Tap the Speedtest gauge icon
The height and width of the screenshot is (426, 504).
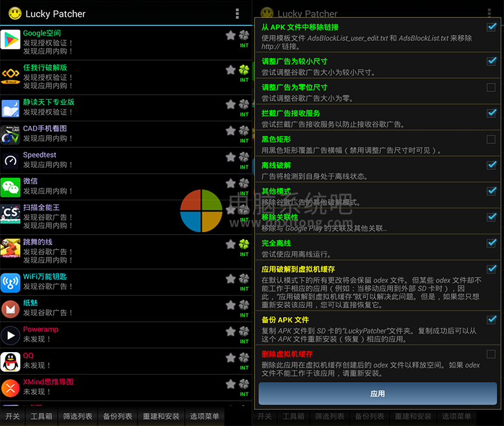pyautogui.click(x=10, y=161)
